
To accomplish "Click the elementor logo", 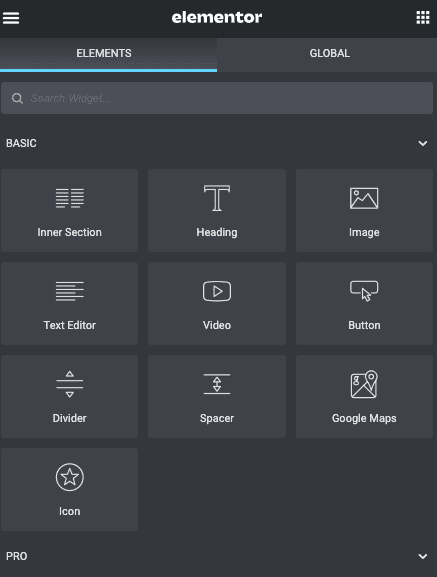I will [217, 17].
